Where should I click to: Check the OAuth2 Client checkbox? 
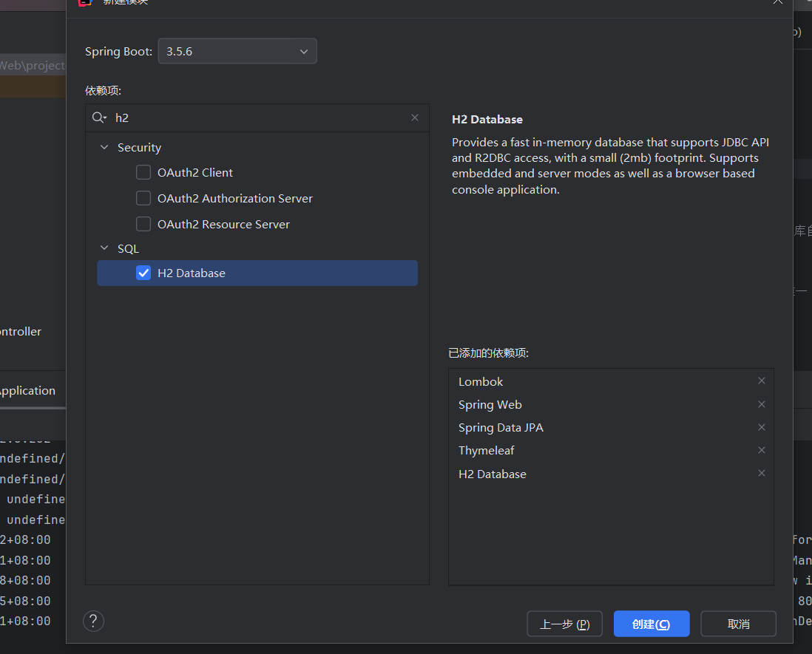[143, 172]
